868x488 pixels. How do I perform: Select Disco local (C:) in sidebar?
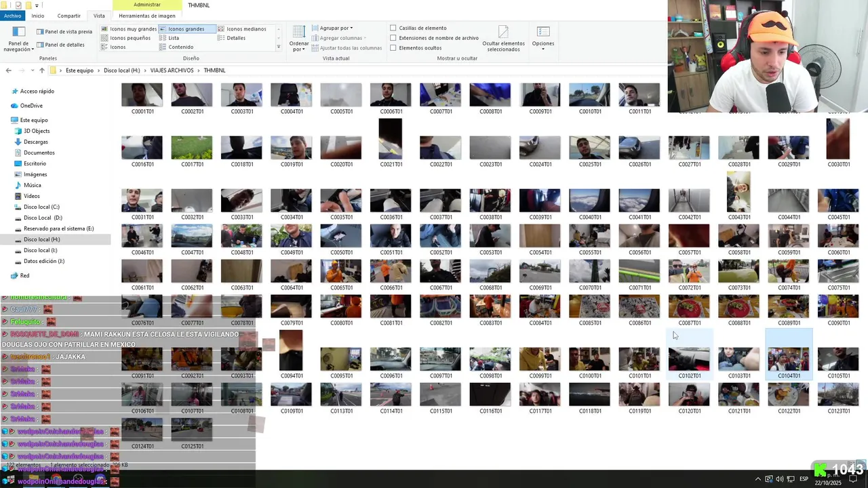pyautogui.click(x=37, y=207)
